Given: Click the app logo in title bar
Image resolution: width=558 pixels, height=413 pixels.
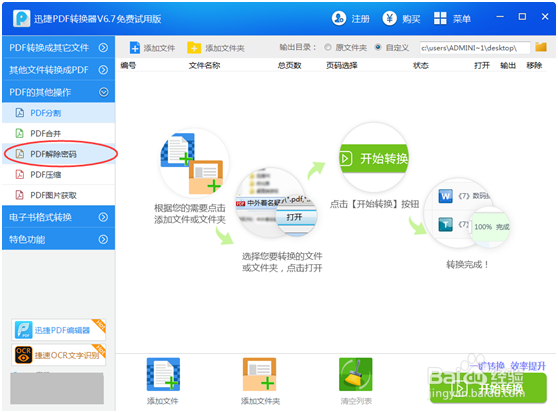Looking at the screenshot, I should click(22, 18).
